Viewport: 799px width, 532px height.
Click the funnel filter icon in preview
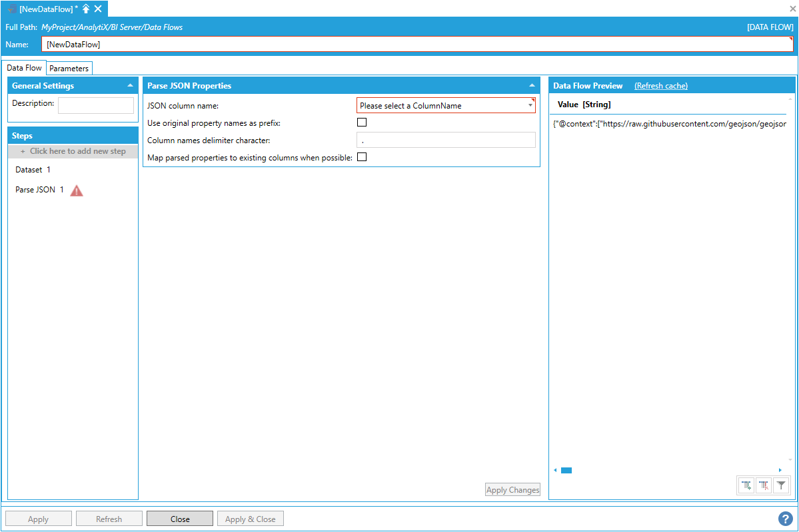coord(781,486)
